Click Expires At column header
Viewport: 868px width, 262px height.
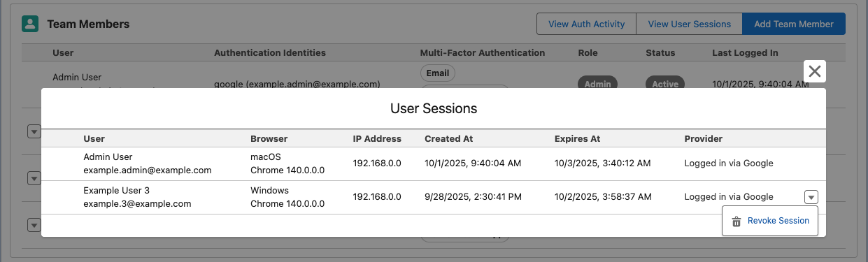click(x=577, y=138)
